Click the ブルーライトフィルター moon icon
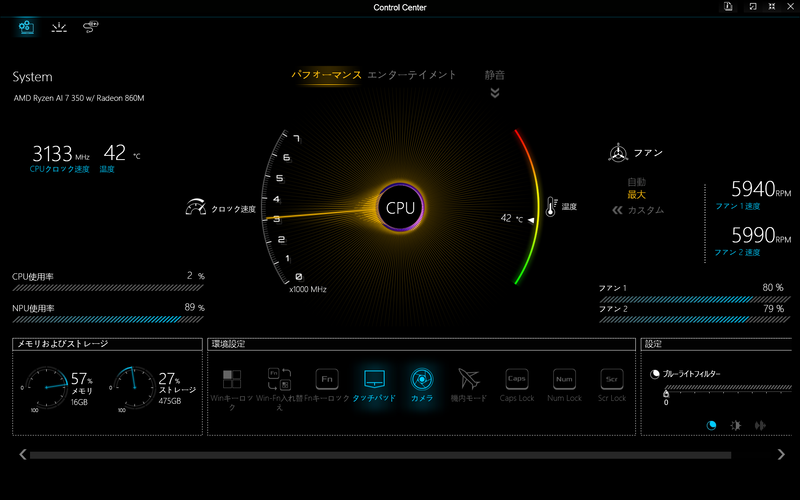Viewport: 800px width, 500px height. (x=655, y=374)
